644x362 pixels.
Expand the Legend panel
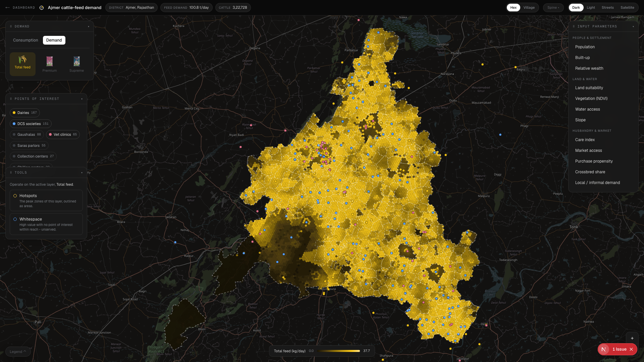click(x=18, y=352)
